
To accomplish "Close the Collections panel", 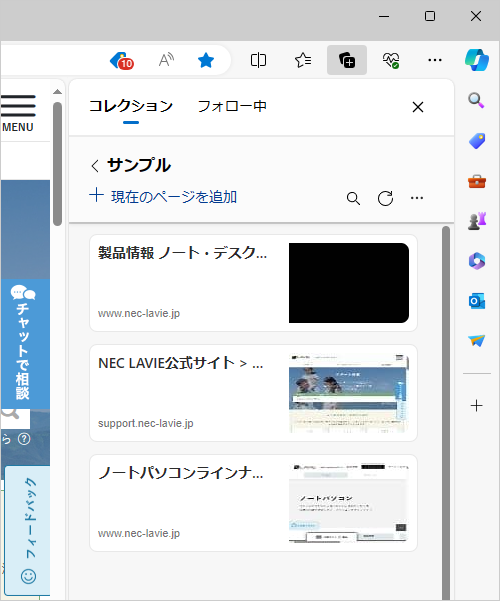I will click(x=418, y=107).
